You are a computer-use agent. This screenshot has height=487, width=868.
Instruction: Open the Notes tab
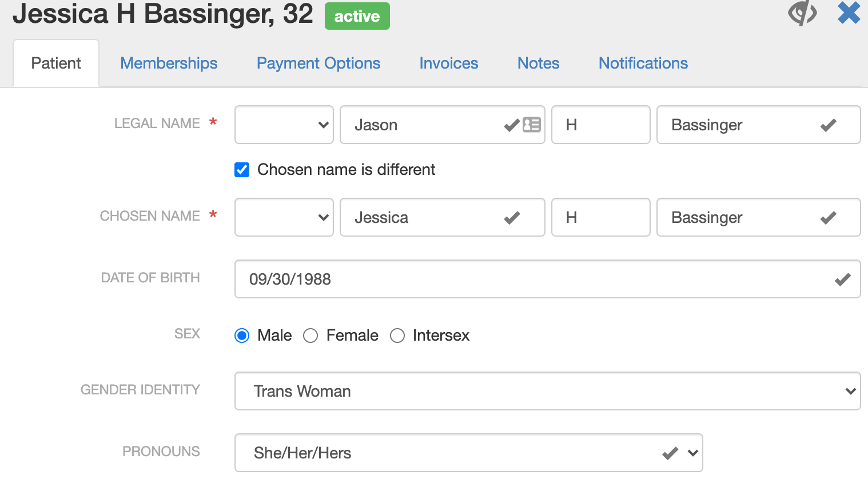pyautogui.click(x=539, y=63)
